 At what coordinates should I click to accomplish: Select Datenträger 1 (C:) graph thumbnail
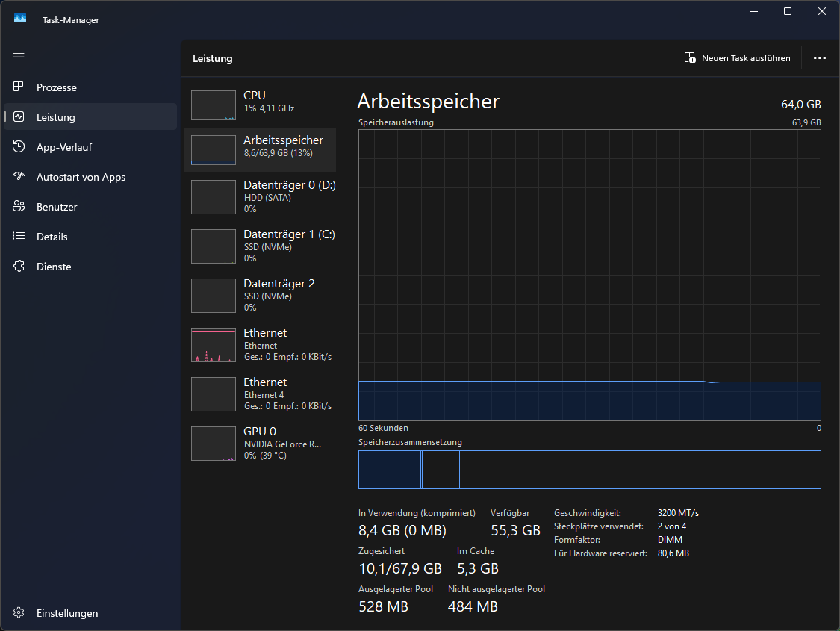pos(214,246)
